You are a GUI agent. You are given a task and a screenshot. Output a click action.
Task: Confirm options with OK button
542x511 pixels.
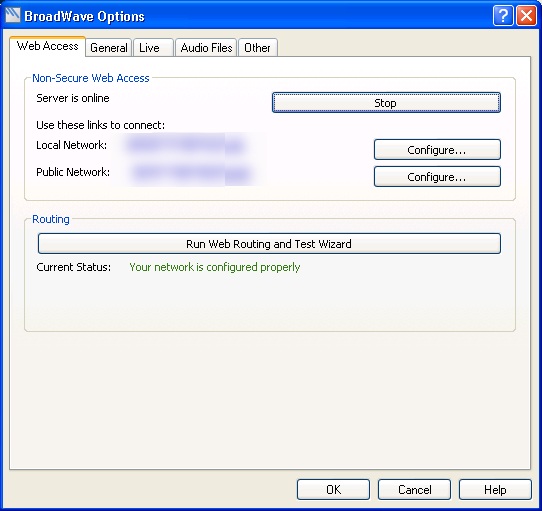(x=333, y=490)
